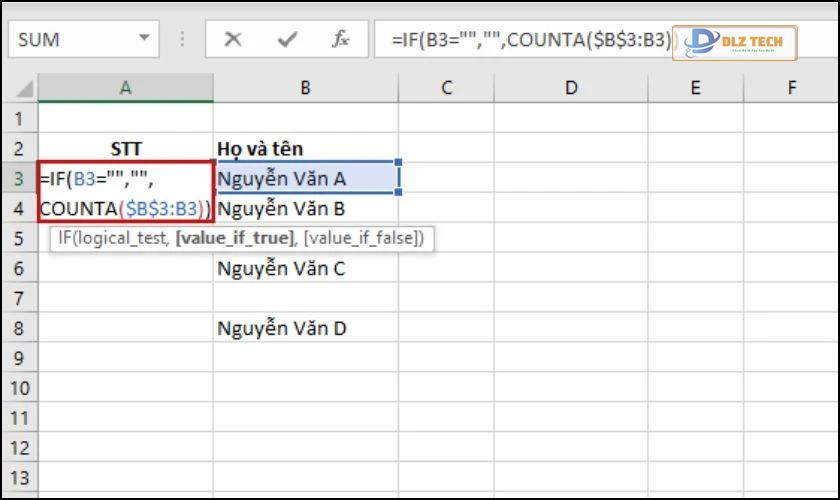Image resolution: width=840 pixels, height=500 pixels.
Task: Click the 'Họ và tên' header cell
Action: (305, 148)
